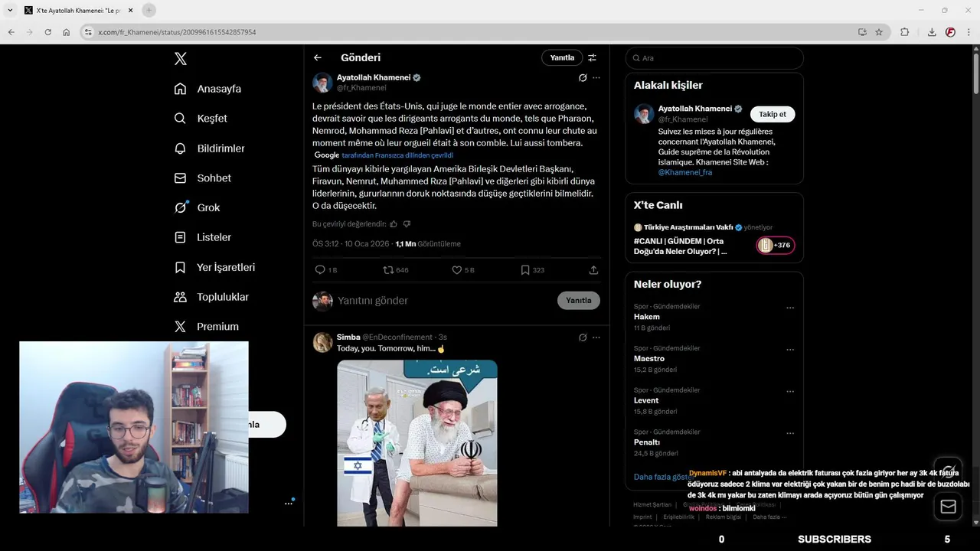Click the Topluluklar people icon
The image size is (980, 551).
pos(180,297)
